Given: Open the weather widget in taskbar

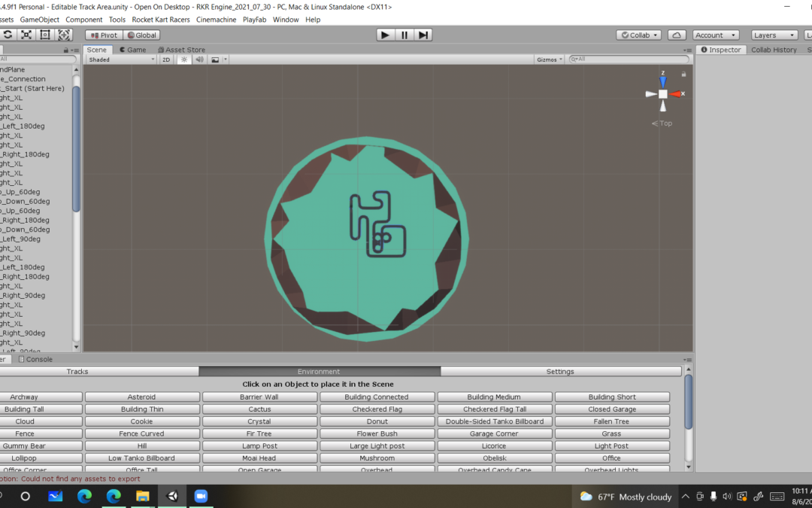Looking at the screenshot, I should click(x=625, y=497).
